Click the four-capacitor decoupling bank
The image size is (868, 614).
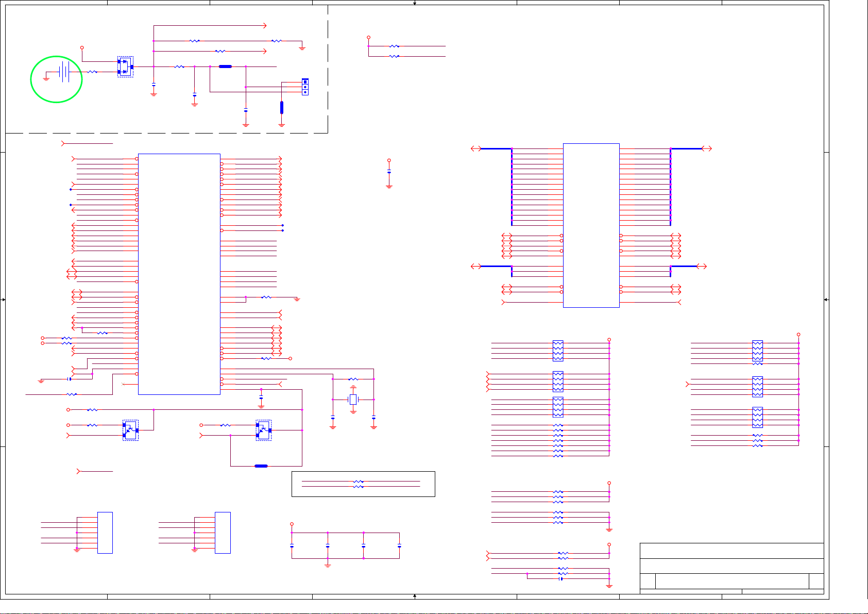coord(346,546)
